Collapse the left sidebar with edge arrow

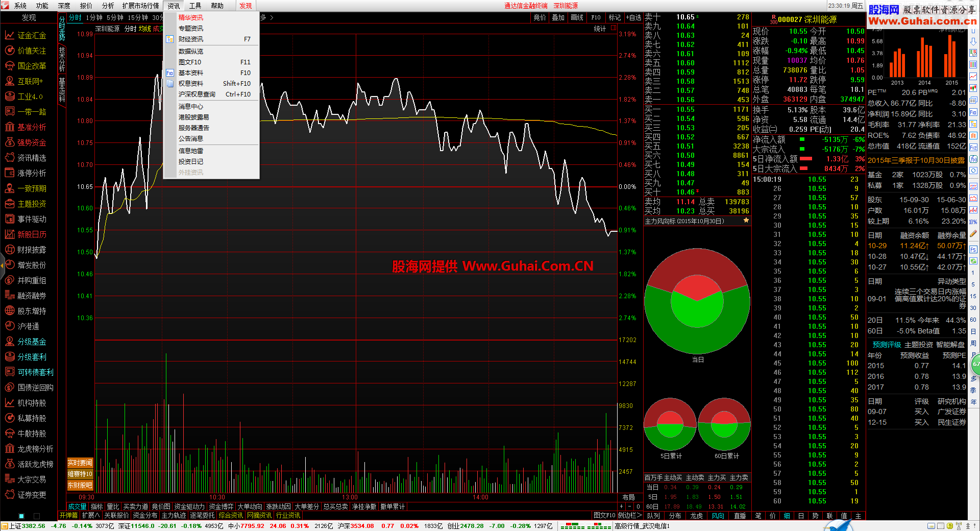[2, 265]
